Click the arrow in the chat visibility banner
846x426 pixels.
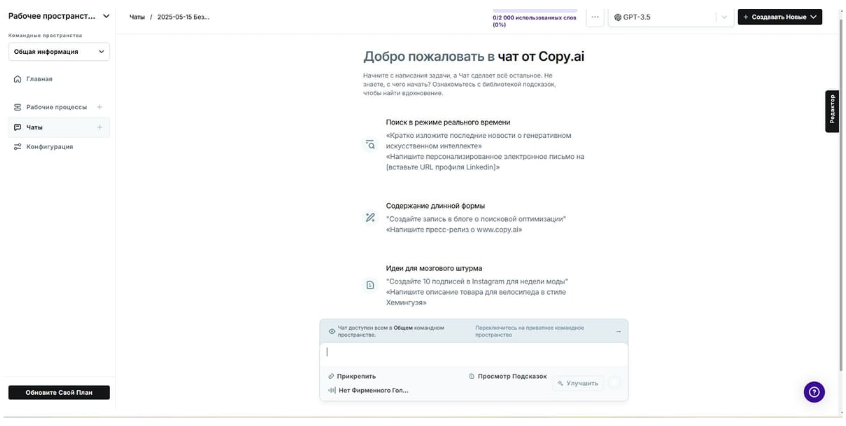click(x=618, y=331)
